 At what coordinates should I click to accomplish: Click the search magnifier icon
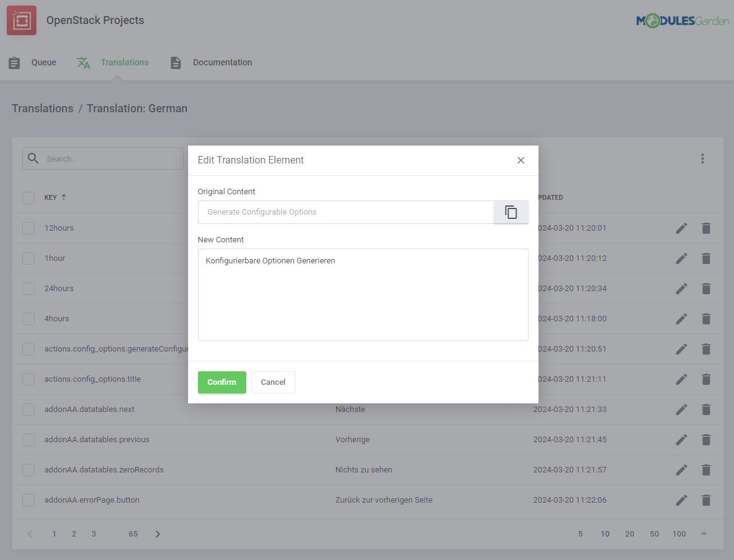pos(33,159)
